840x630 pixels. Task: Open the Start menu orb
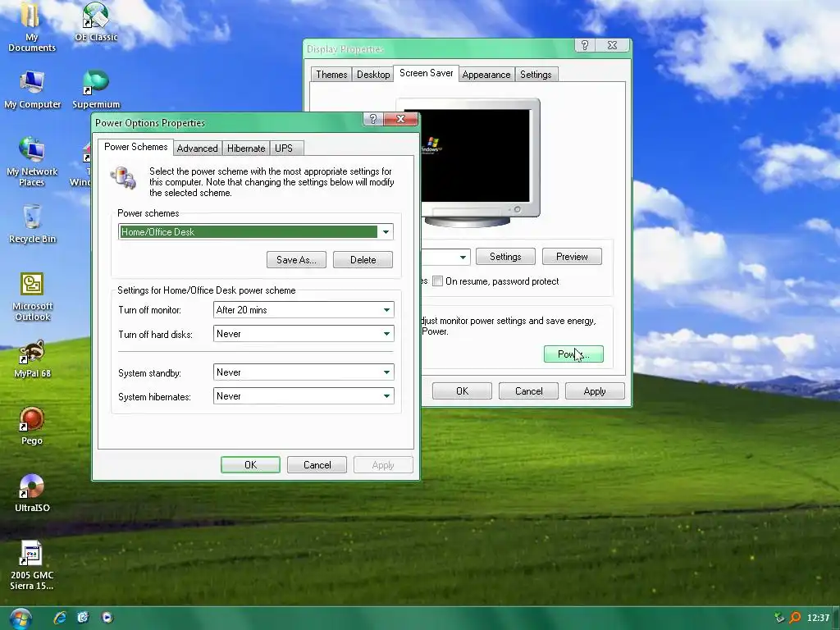(x=21, y=619)
